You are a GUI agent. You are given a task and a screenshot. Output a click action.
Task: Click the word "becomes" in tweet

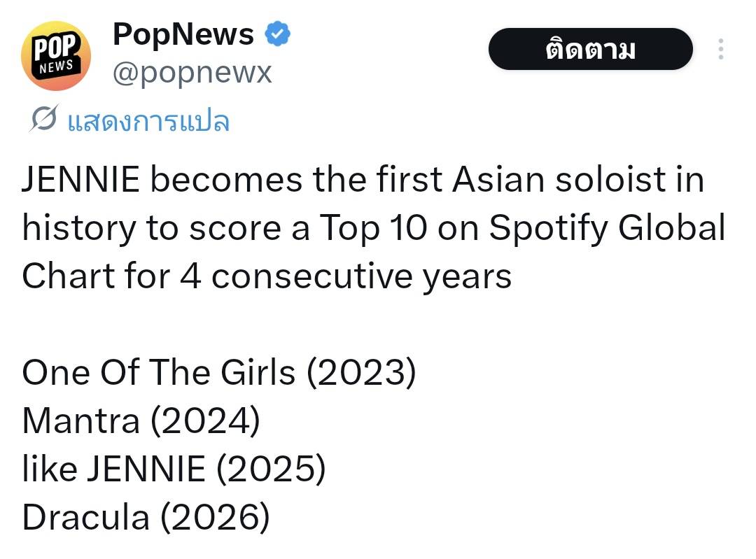(227, 181)
